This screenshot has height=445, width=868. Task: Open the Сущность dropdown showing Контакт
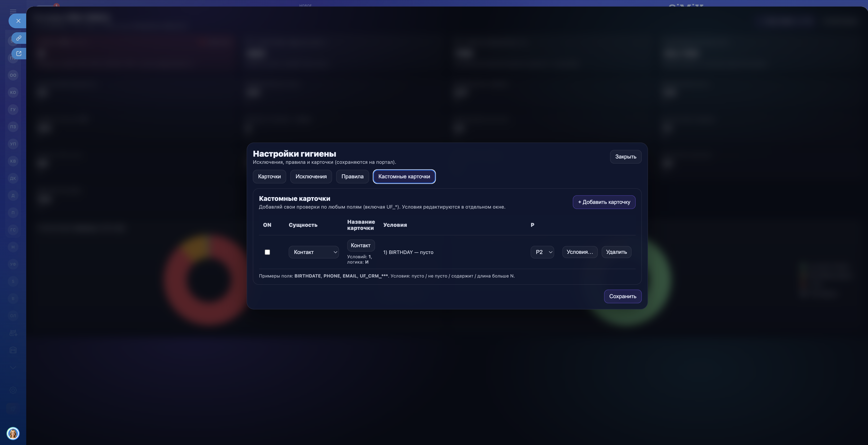(313, 252)
